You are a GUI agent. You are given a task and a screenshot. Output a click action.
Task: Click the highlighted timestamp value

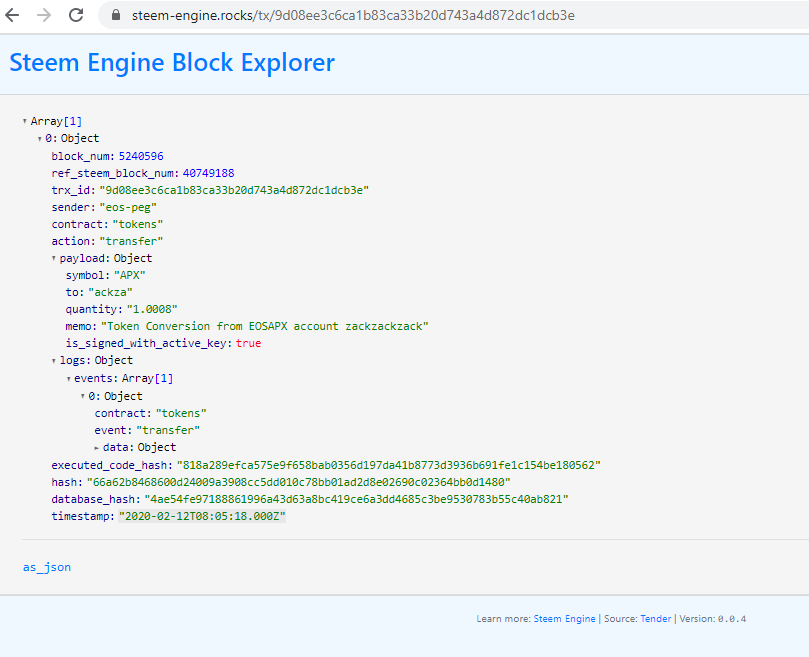[x=202, y=516]
